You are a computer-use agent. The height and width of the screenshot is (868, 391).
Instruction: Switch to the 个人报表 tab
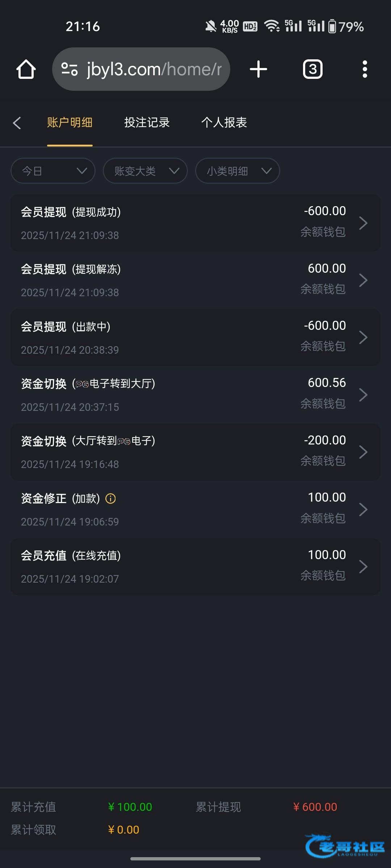pyautogui.click(x=224, y=123)
